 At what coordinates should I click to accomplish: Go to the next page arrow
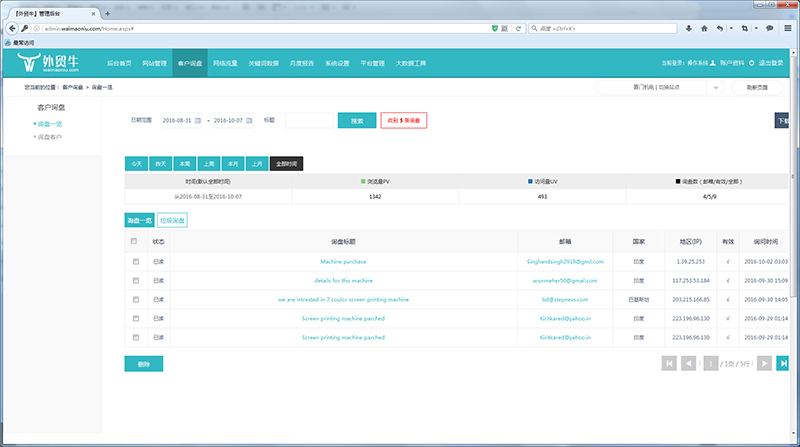[x=765, y=363]
